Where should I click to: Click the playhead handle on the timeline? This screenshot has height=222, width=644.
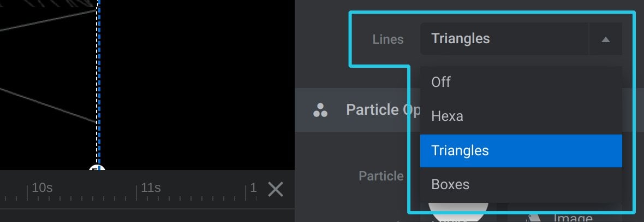pyautogui.click(x=97, y=168)
